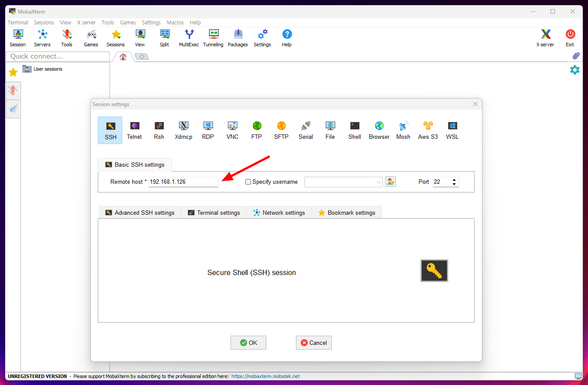
Task: Switch to the Bookmark settings tab
Action: [x=347, y=213]
